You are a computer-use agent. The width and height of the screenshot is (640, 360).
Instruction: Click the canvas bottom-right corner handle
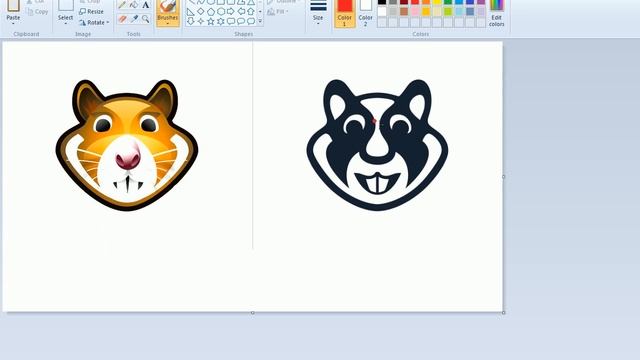pyautogui.click(x=504, y=313)
